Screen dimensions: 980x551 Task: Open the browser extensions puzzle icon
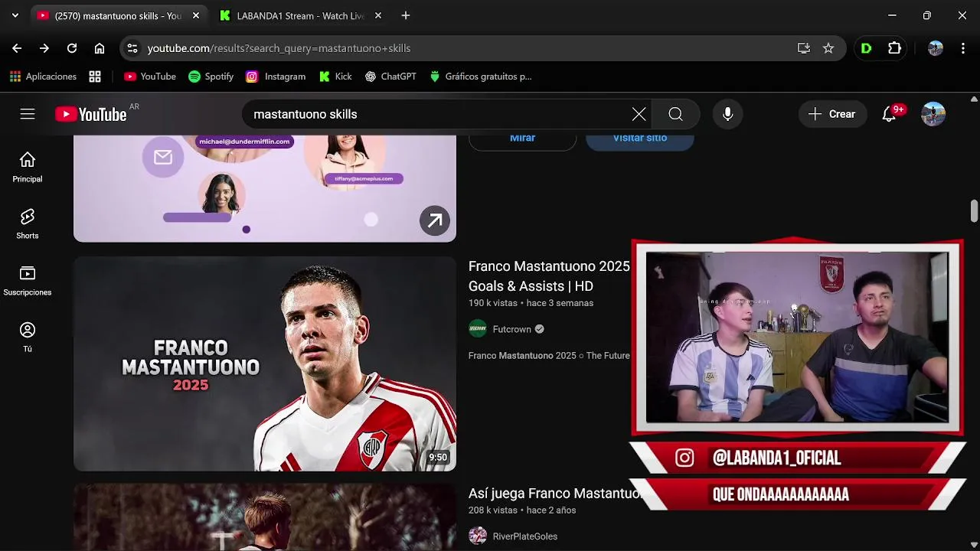[x=894, y=48]
